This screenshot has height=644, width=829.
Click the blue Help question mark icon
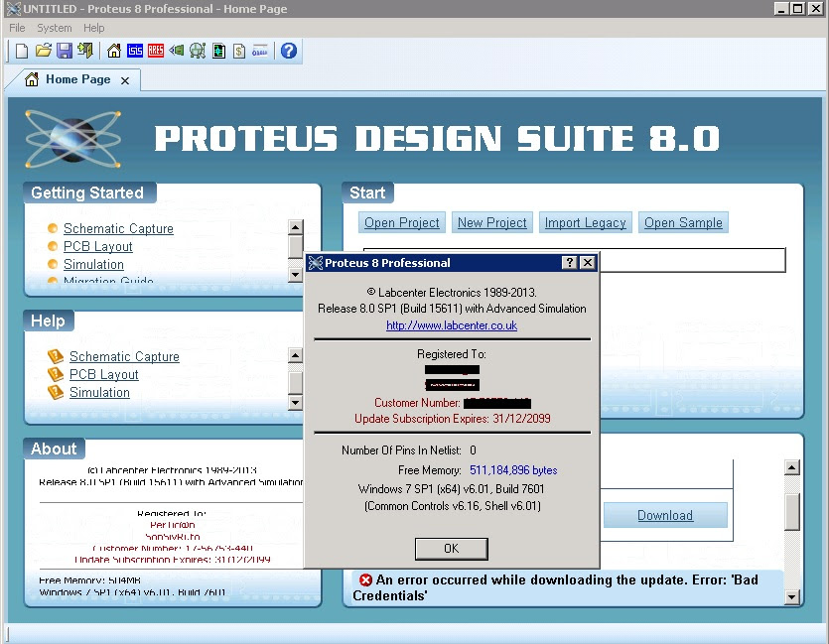pos(289,51)
